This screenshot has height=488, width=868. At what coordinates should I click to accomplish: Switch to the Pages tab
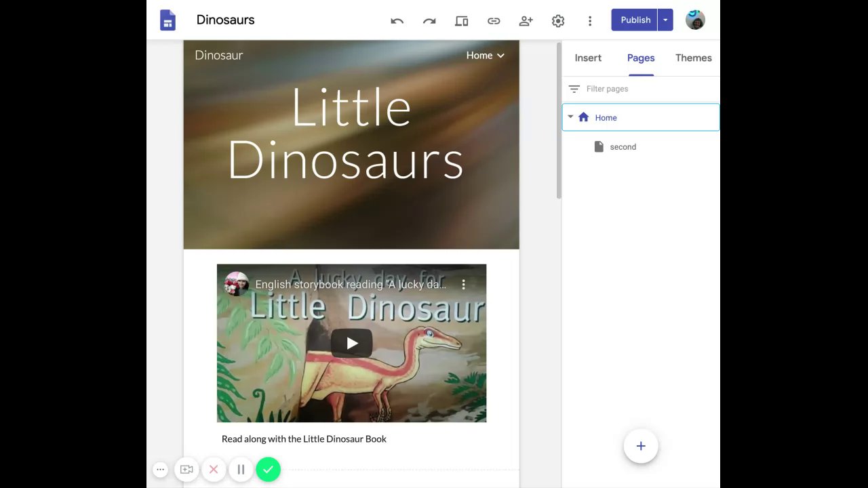(641, 58)
